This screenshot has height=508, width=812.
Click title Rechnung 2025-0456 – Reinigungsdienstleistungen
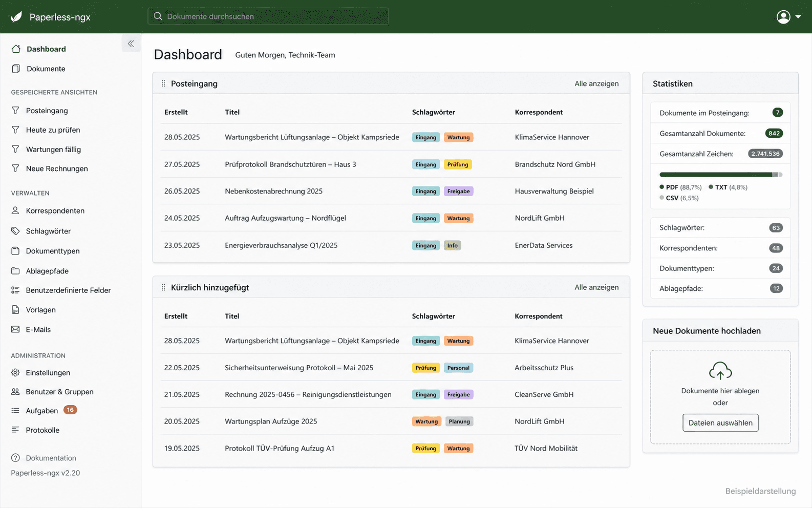click(x=308, y=394)
